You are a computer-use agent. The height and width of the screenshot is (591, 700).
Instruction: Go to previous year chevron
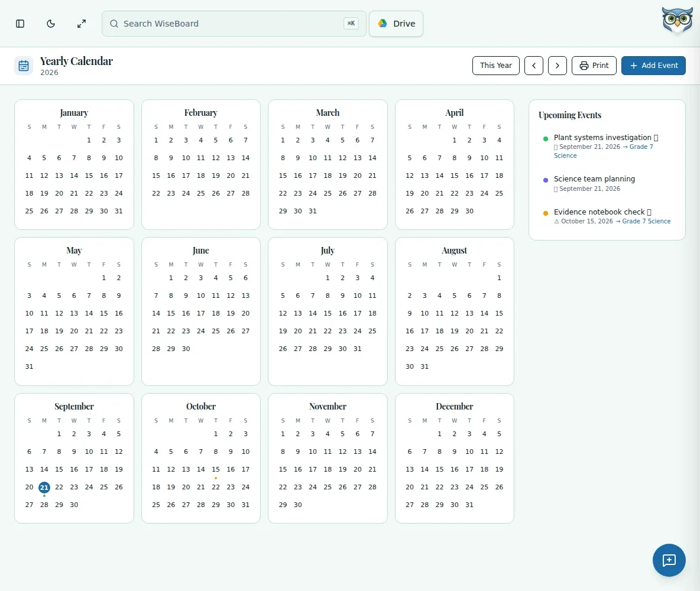click(x=533, y=66)
